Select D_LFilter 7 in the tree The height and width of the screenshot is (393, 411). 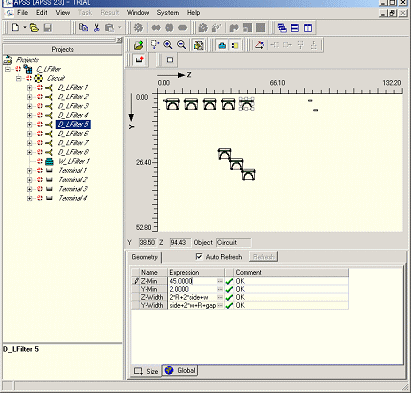coord(73,143)
